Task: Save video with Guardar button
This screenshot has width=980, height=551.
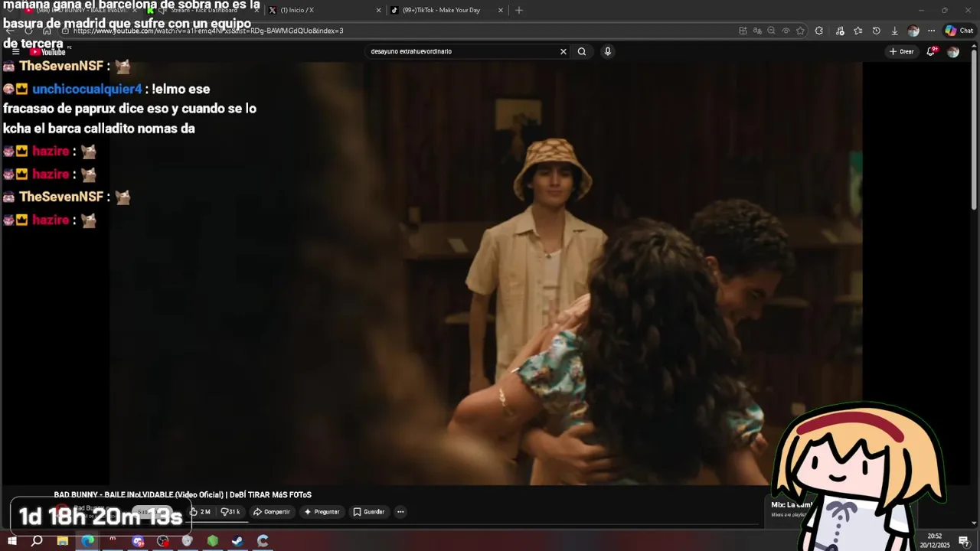Action: coord(369,512)
